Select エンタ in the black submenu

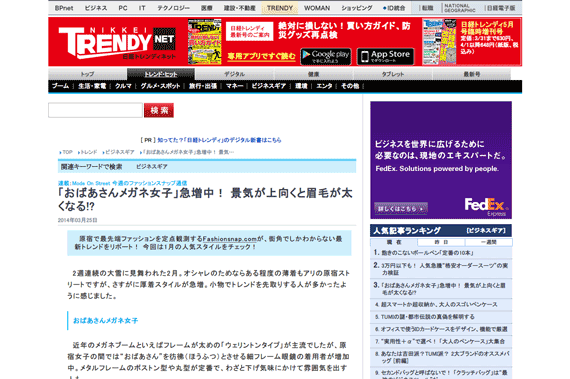324,86
